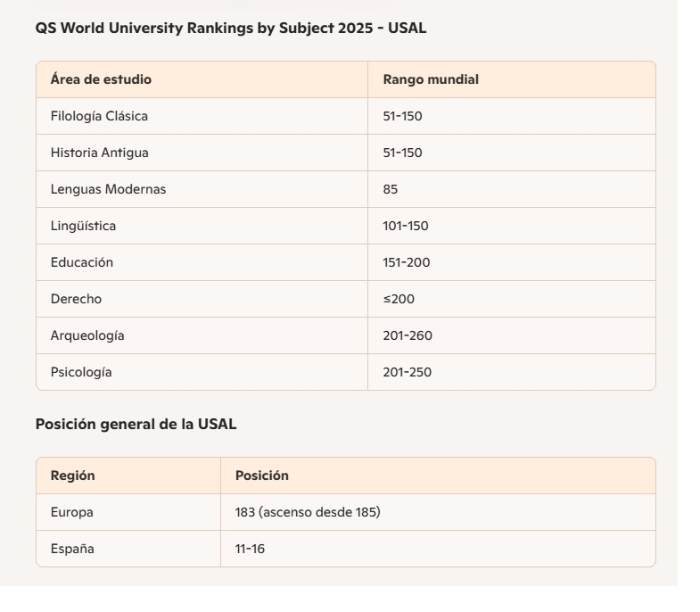Image resolution: width=700 pixels, height=612 pixels.
Task: Click the 101-150 rank cell
Action: 406,226
